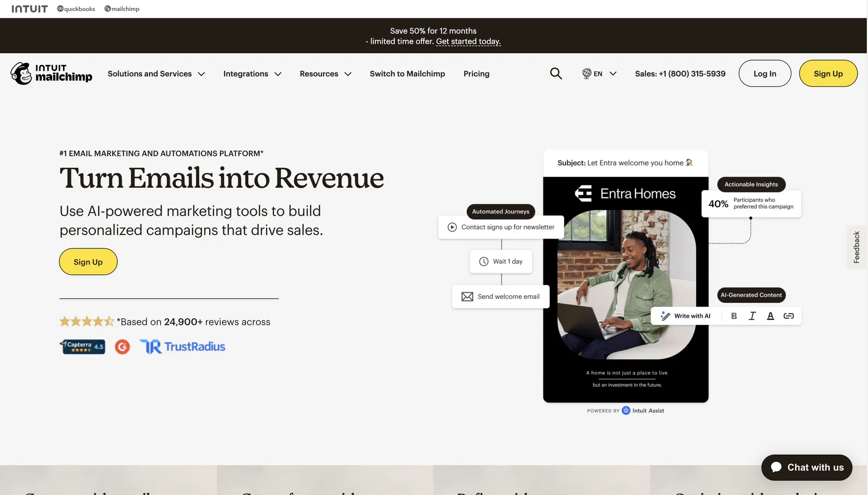This screenshot has height=495, width=868.
Task: Click the Bold formatting icon
Action: coord(734,316)
